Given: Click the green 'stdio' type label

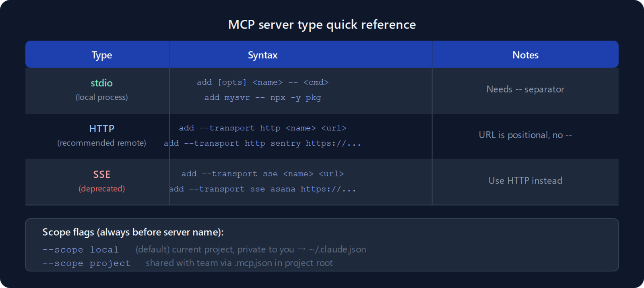Looking at the screenshot, I should tap(101, 83).
